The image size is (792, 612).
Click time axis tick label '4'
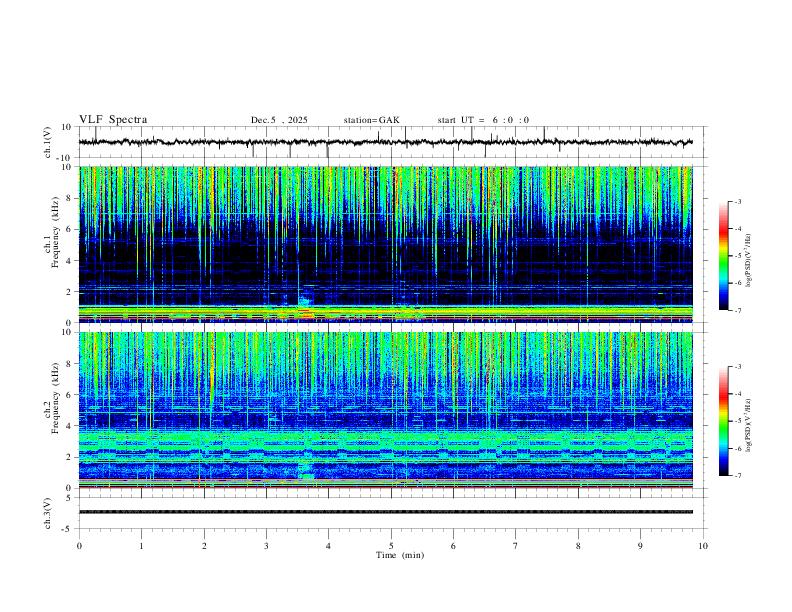pyautogui.click(x=328, y=546)
